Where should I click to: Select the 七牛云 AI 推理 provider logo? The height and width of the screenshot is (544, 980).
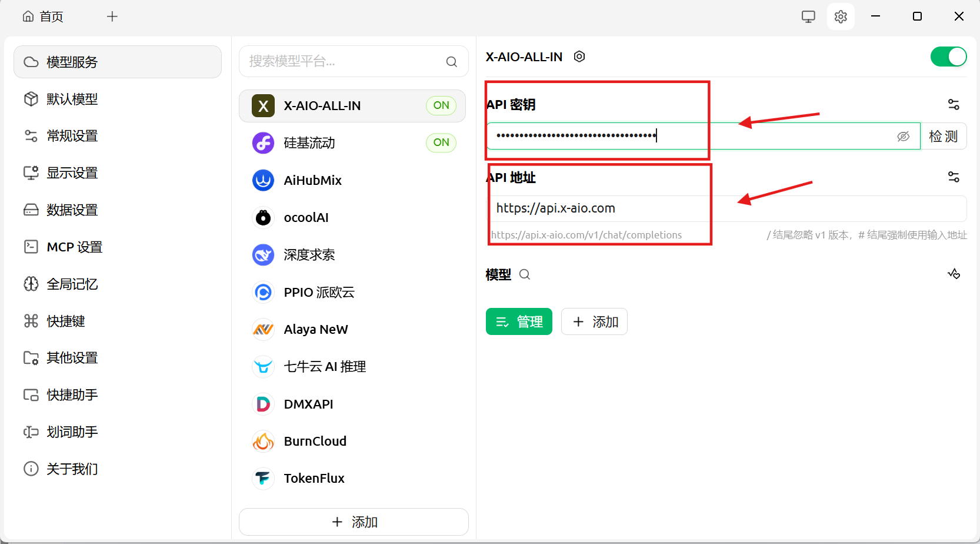263,367
